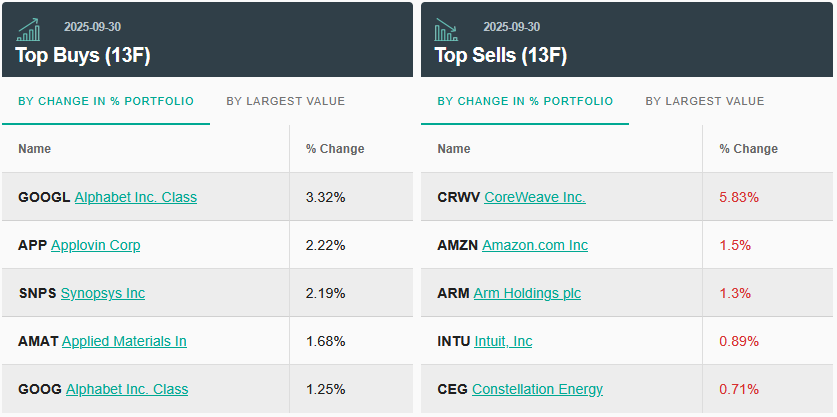Image resolution: width=837 pixels, height=417 pixels.
Task: Open Amazon.com Inc link
Action: 534,245
